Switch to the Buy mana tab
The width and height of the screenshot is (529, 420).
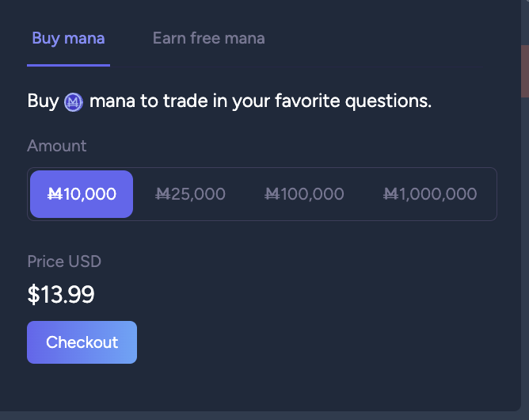(x=68, y=38)
